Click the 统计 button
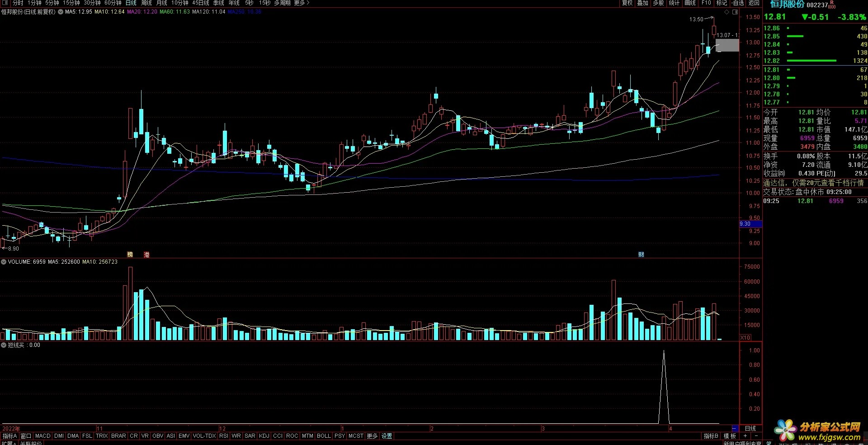Image resolution: width=868 pixels, height=445 pixels. [x=674, y=3]
